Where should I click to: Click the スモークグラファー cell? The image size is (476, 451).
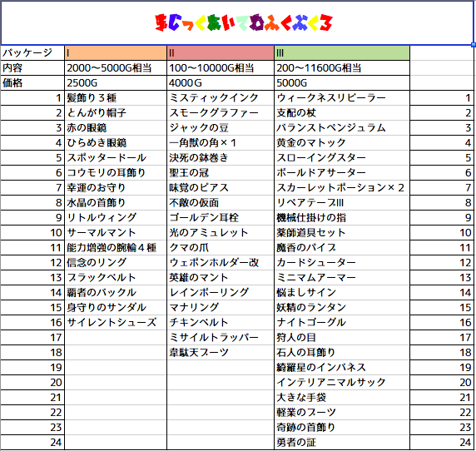pos(221,113)
